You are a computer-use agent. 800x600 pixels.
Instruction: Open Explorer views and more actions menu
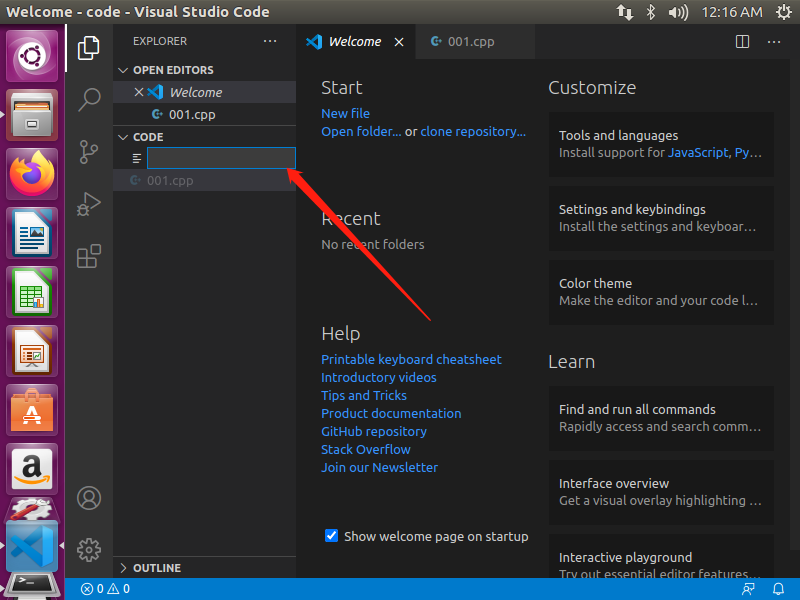[270, 42]
